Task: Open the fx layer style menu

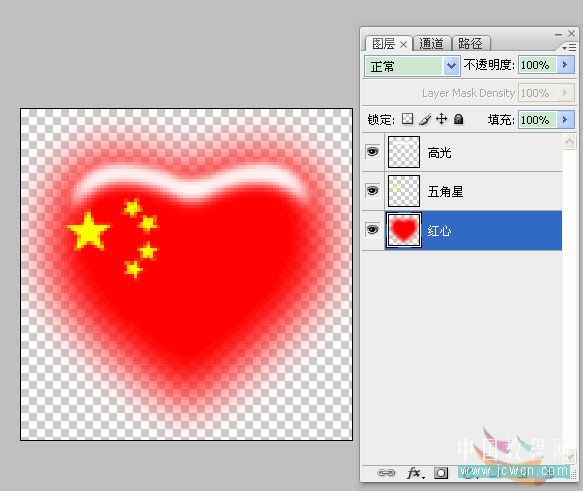Action: click(415, 473)
